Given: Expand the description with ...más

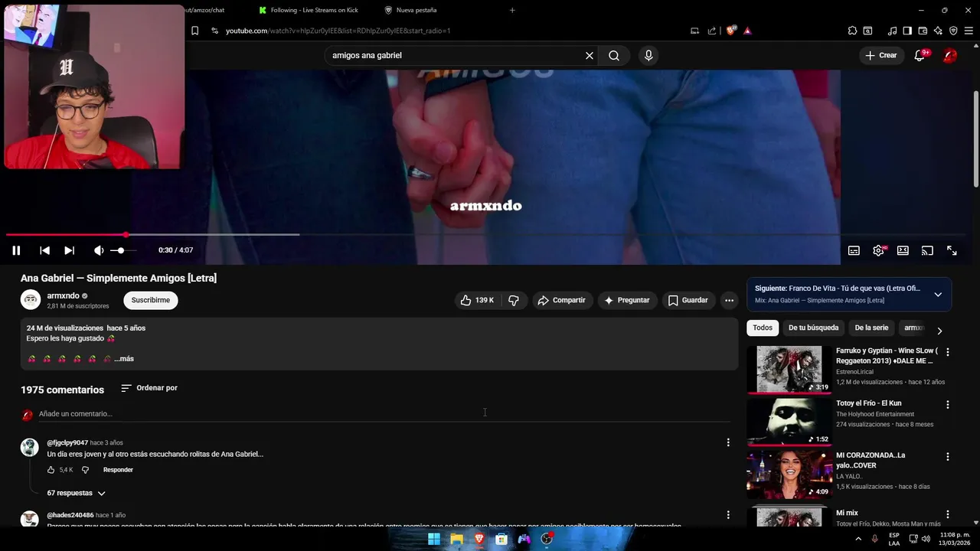Looking at the screenshot, I should point(124,358).
